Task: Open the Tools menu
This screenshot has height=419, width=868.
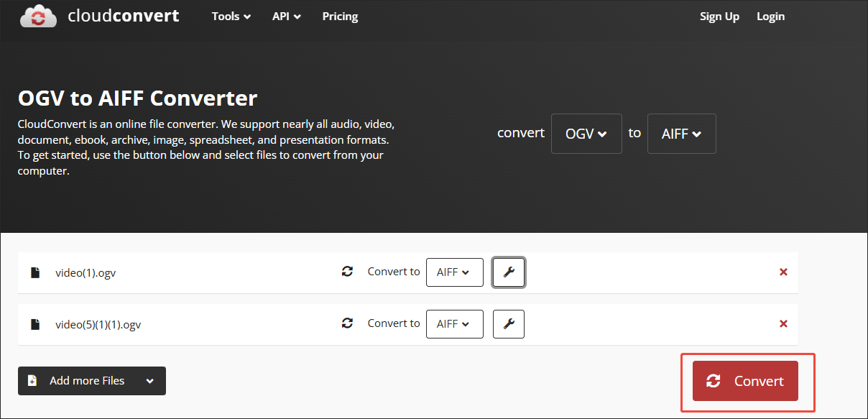Action: [x=231, y=17]
